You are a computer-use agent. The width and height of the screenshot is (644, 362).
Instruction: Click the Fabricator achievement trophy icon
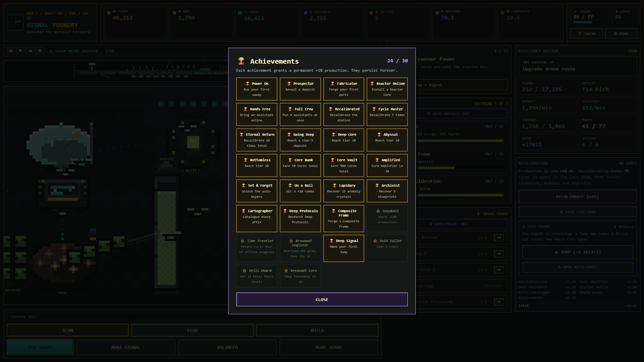[332, 83]
